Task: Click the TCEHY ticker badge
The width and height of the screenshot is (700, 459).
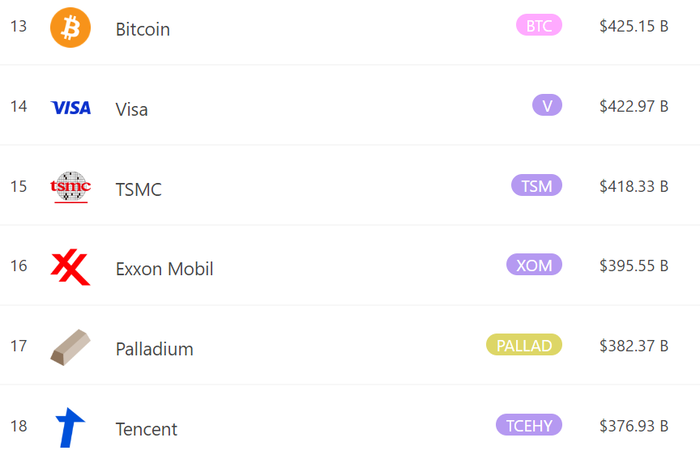Action: click(x=529, y=425)
